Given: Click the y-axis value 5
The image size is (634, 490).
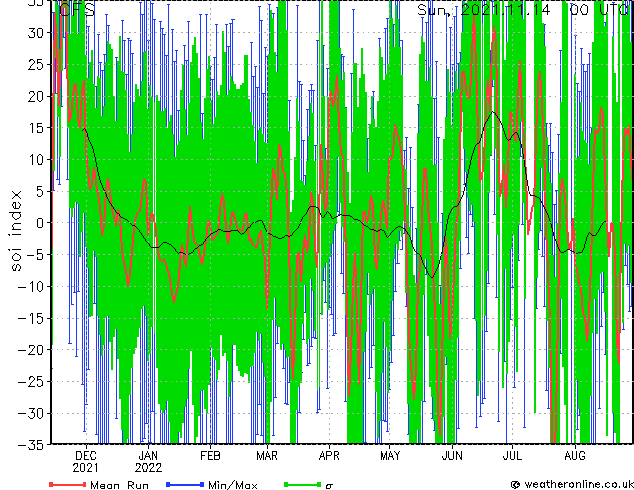Looking at the screenshot, I should coord(40,191).
